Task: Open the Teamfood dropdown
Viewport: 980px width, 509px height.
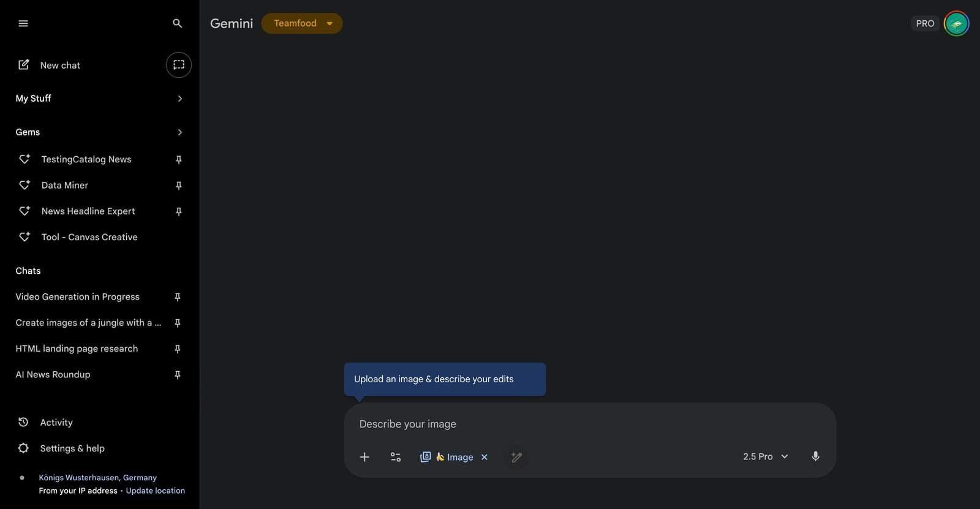Action: click(301, 23)
